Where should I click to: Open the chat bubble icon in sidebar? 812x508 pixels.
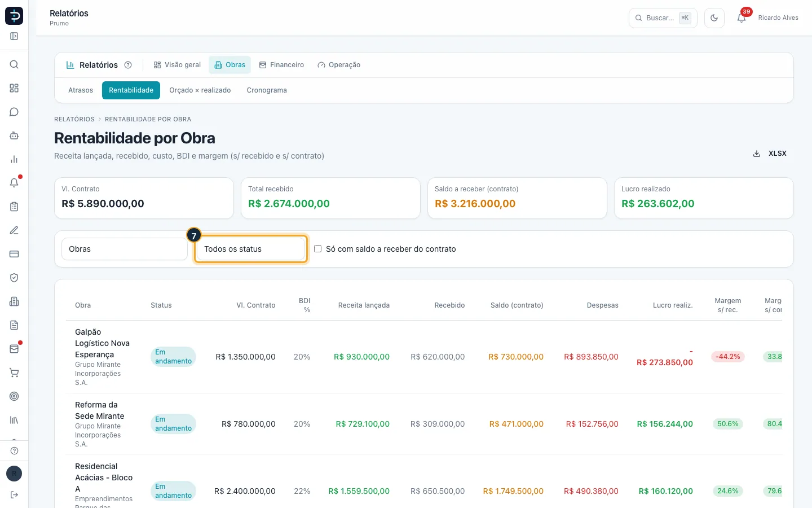[x=14, y=112]
